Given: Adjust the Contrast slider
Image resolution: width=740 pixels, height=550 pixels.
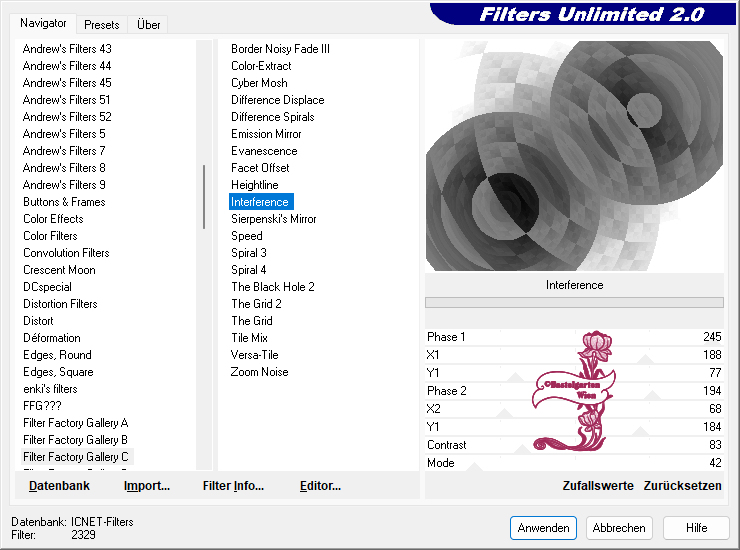Looking at the screenshot, I should tap(574, 445).
